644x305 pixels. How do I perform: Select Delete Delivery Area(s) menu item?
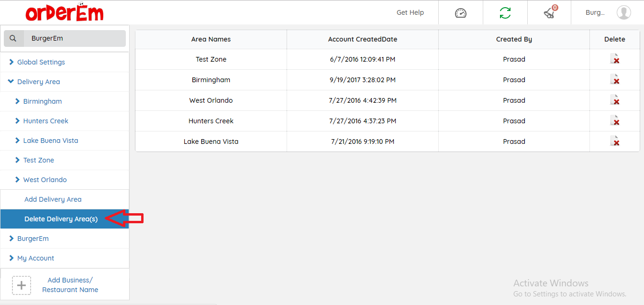tap(61, 219)
